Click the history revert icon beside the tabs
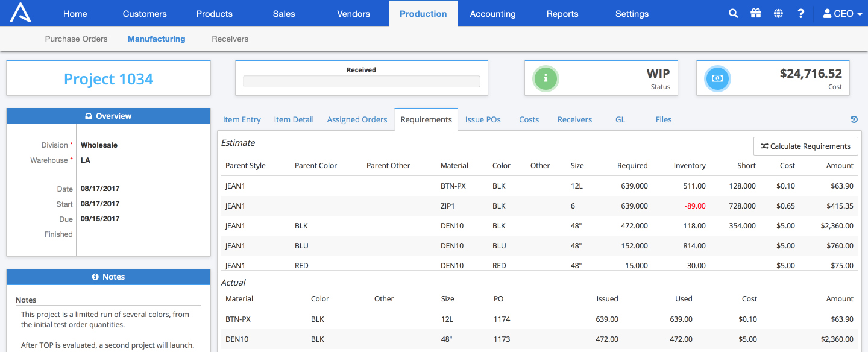The height and width of the screenshot is (352, 868). (854, 119)
